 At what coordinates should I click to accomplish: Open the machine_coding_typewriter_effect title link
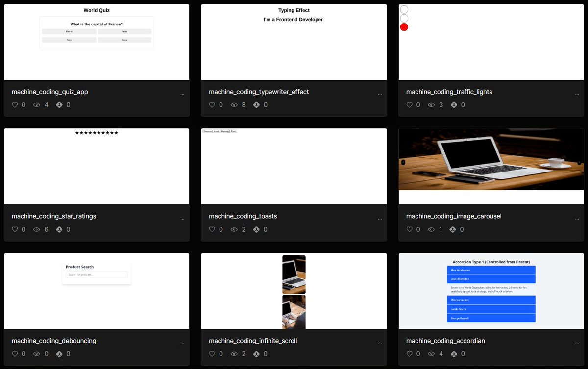[259, 92]
